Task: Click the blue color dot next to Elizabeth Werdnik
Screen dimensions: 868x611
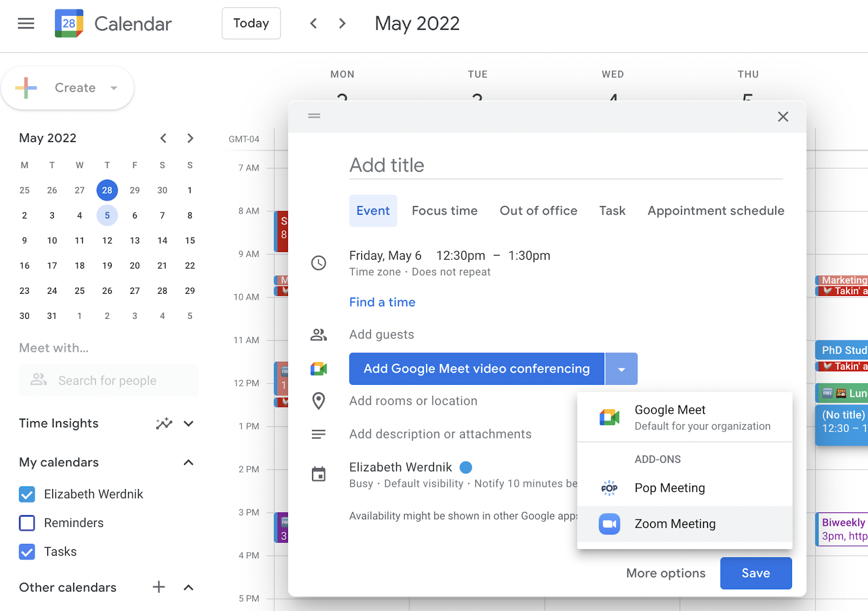Action: (x=466, y=467)
